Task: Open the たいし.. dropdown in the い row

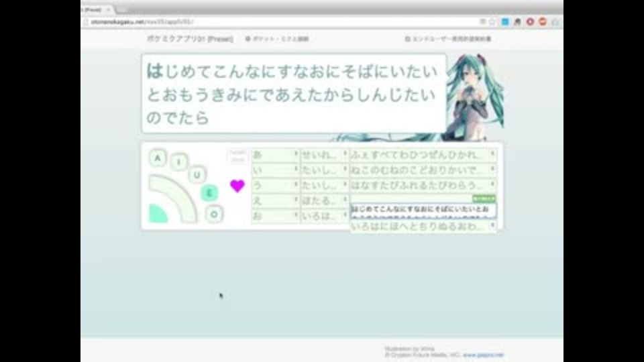Action: [x=325, y=170]
